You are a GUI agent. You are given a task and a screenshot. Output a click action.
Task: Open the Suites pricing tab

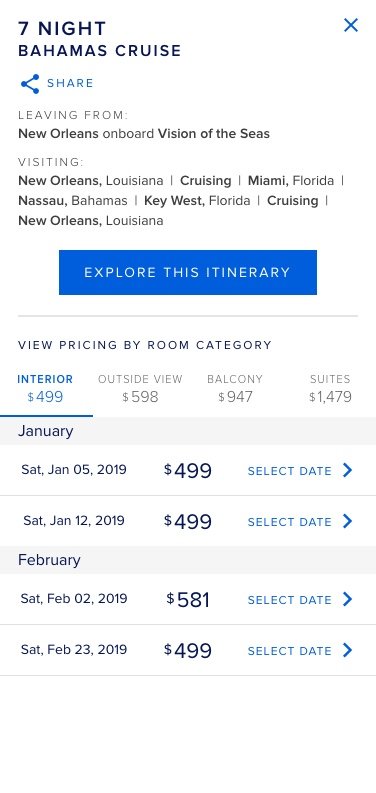pos(330,389)
